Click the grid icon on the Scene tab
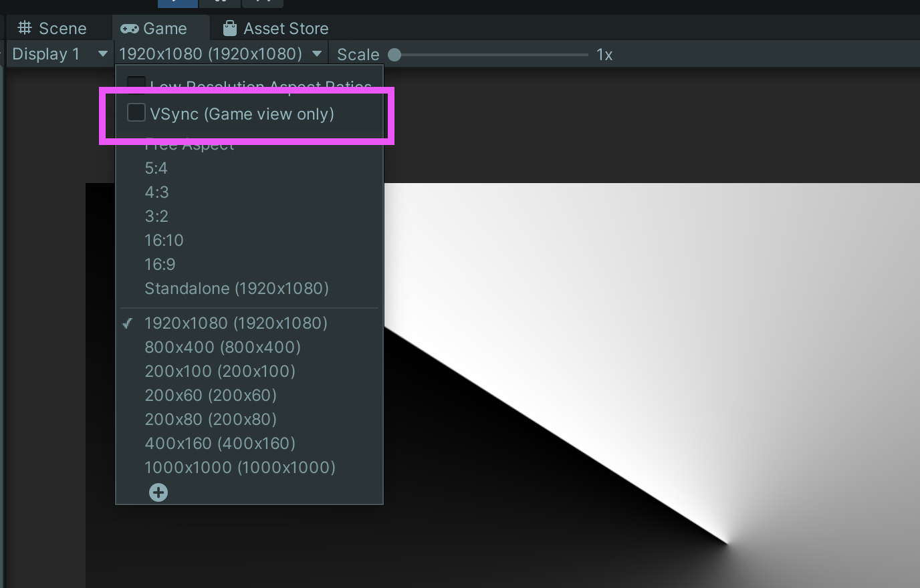Screen dimensions: 920x588 (x=25, y=28)
